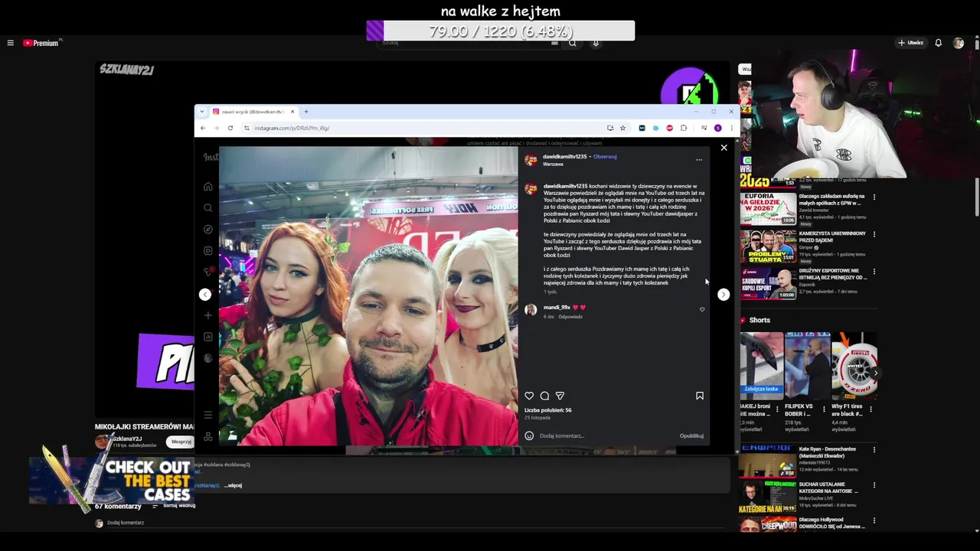The image size is (980, 551).
Task: Open Sortuj według comments sorting dropdown
Action: point(175,506)
